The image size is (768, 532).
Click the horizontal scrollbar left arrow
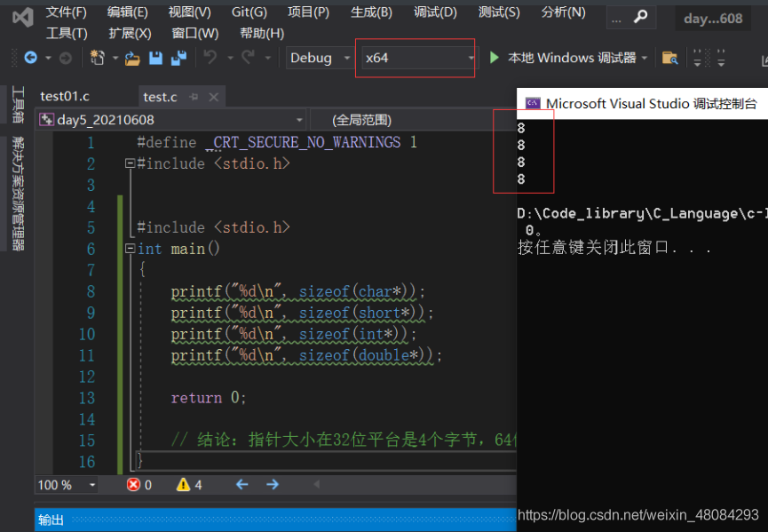[x=316, y=484]
